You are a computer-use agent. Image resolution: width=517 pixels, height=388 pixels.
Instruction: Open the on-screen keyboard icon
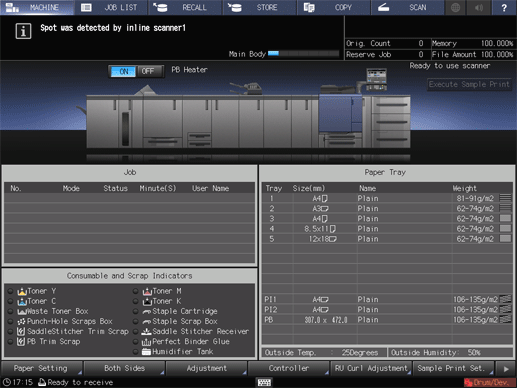pyautogui.click(x=265, y=382)
